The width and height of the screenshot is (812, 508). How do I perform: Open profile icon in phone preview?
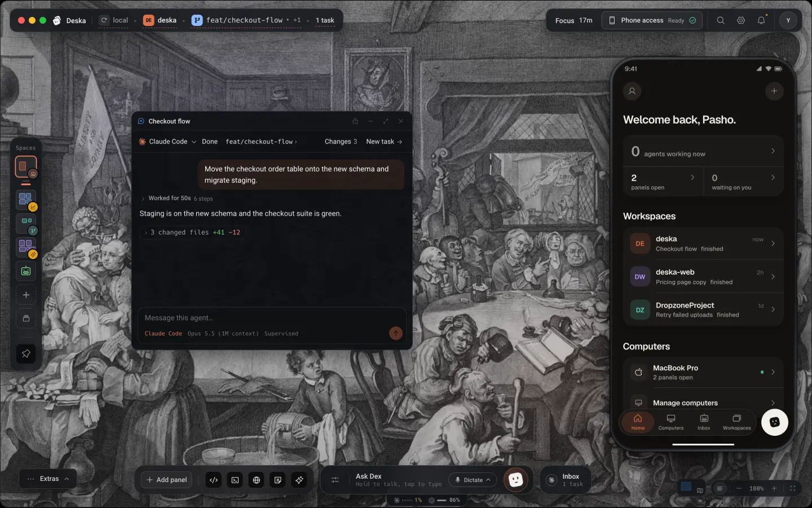tap(632, 91)
